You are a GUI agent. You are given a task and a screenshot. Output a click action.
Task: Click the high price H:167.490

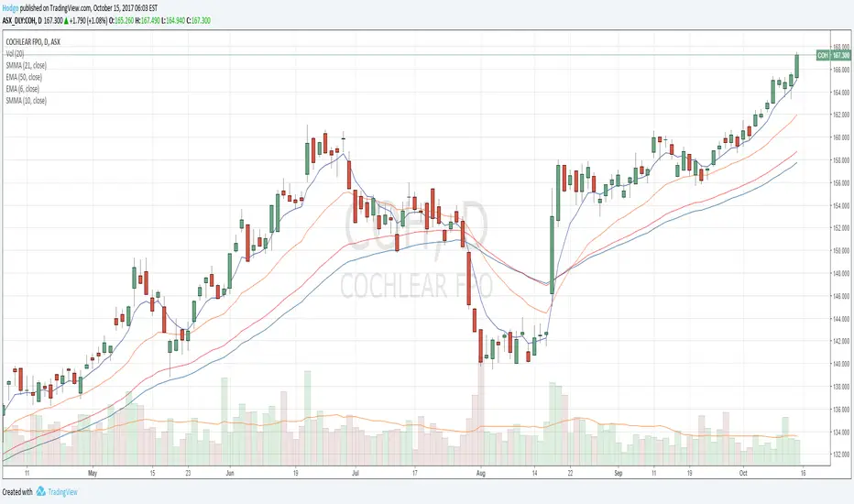pos(148,21)
